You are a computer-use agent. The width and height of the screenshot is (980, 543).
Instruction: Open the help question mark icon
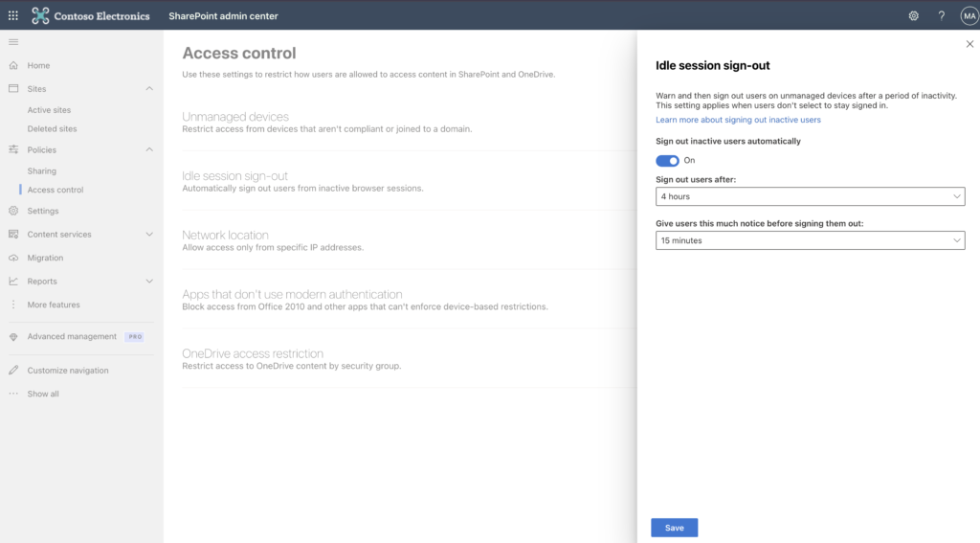coord(941,15)
